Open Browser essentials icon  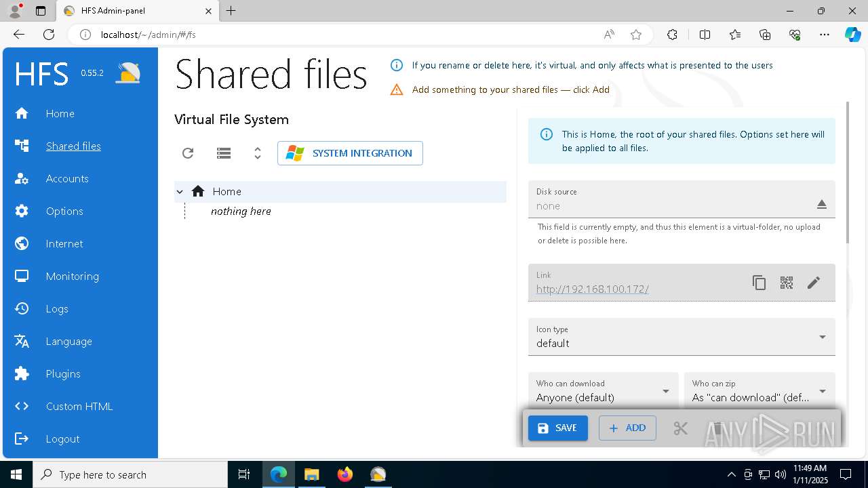click(x=795, y=35)
